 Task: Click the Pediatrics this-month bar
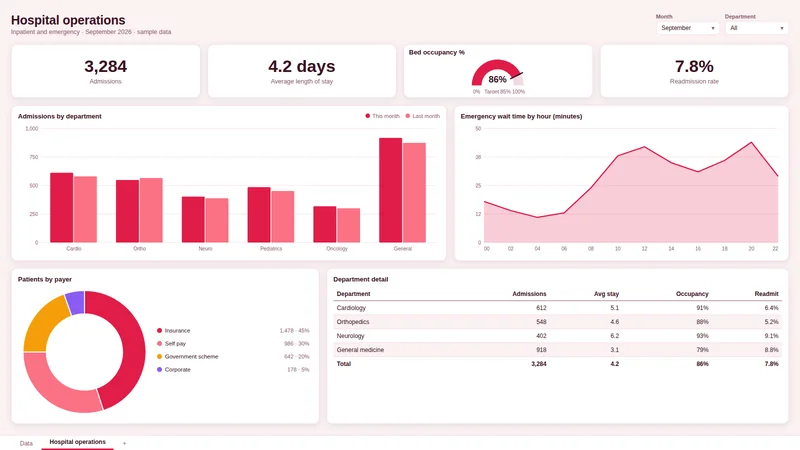coord(259,215)
